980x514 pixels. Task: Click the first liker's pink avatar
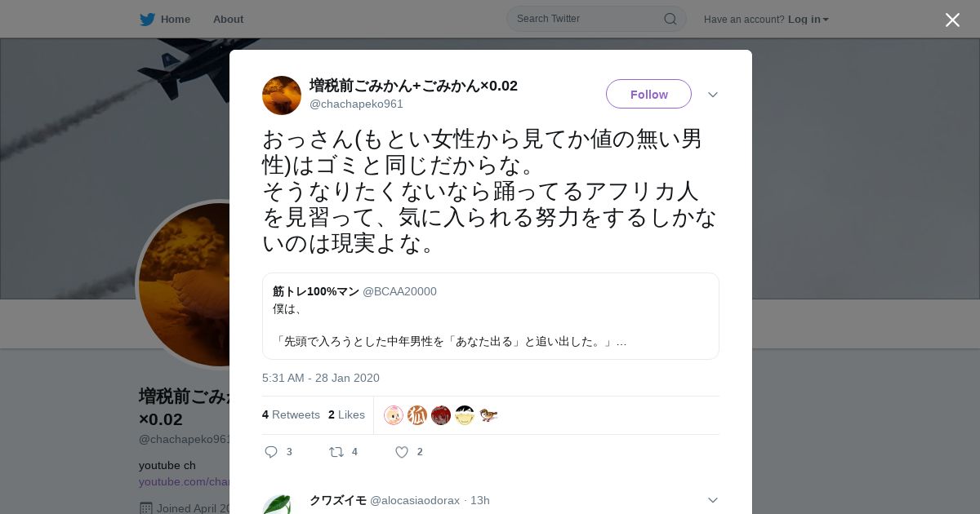(x=394, y=415)
